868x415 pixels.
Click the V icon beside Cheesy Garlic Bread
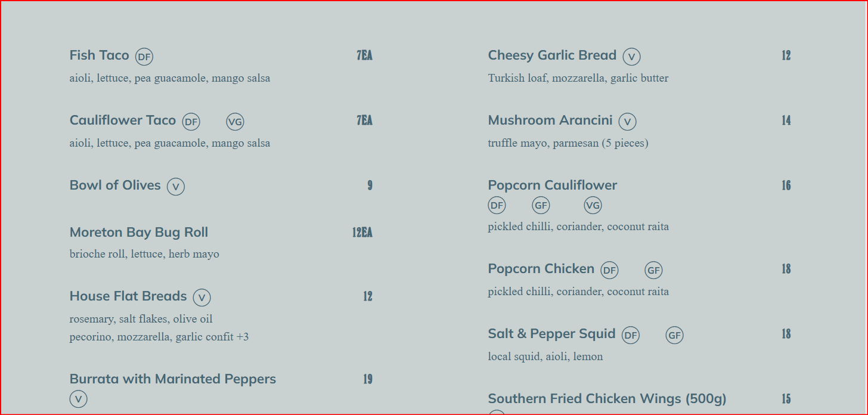[x=632, y=57]
